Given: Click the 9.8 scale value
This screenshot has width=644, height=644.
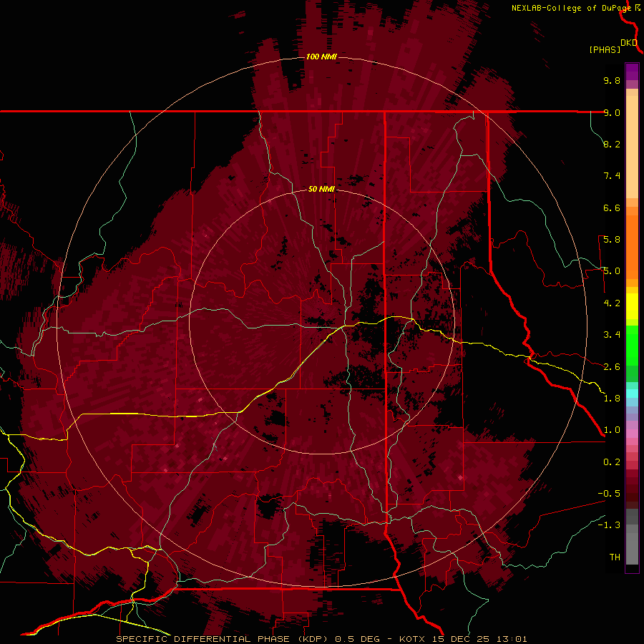Looking at the screenshot, I should point(612,80).
